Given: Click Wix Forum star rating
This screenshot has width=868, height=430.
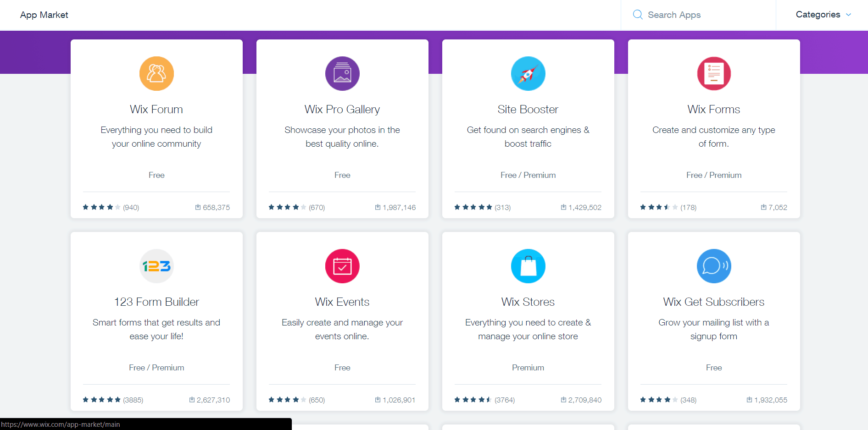Looking at the screenshot, I should [x=101, y=207].
